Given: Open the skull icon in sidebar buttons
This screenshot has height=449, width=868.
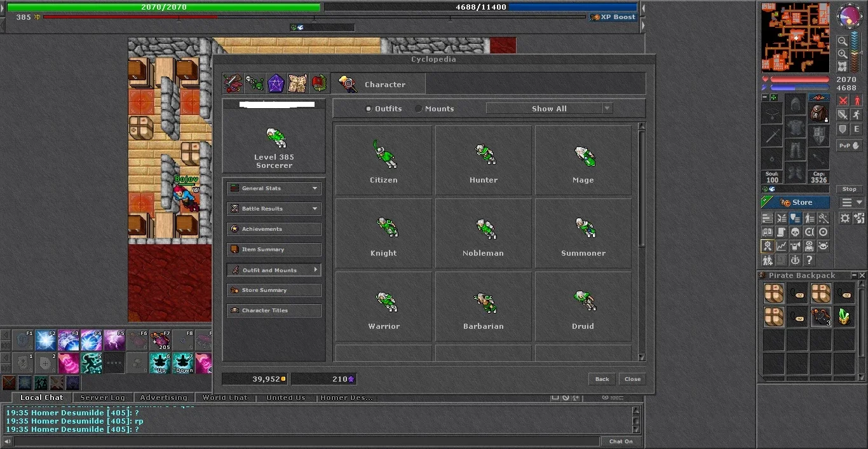Looking at the screenshot, I should [x=795, y=232].
